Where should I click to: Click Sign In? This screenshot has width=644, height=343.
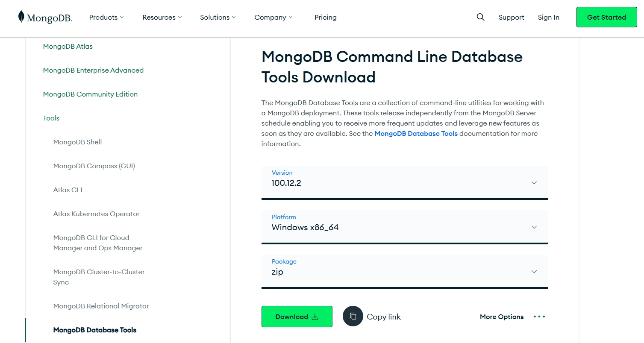coord(548,17)
